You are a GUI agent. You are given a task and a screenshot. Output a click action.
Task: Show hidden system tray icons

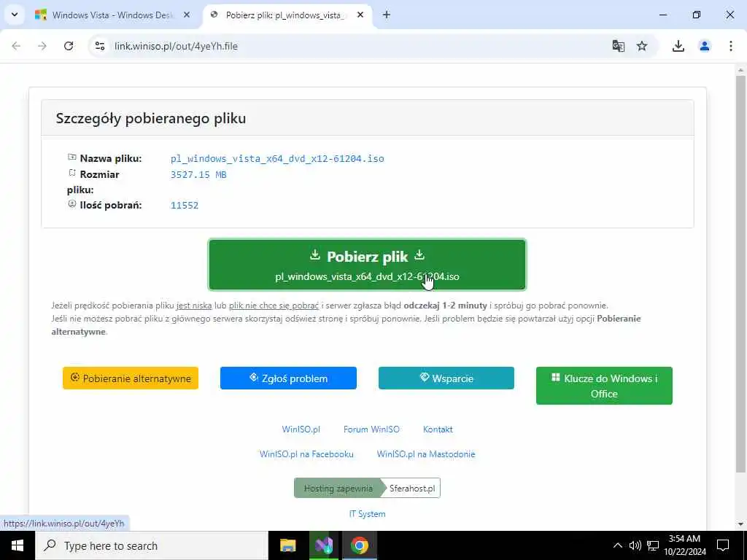(617, 545)
